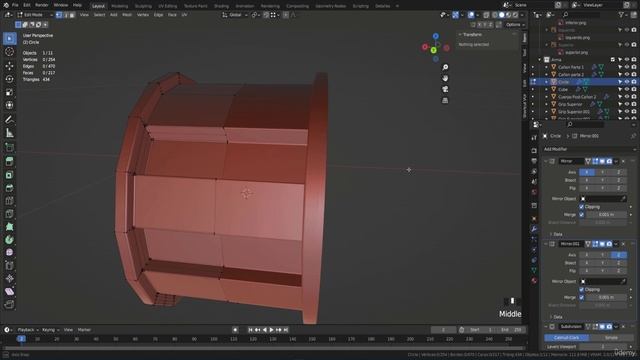Hide Cube object via its eye icon

[627, 89]
